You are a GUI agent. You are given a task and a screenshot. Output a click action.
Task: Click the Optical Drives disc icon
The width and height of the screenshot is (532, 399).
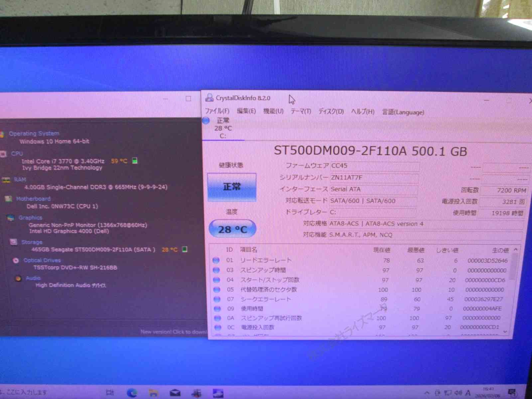click(16, 260)
